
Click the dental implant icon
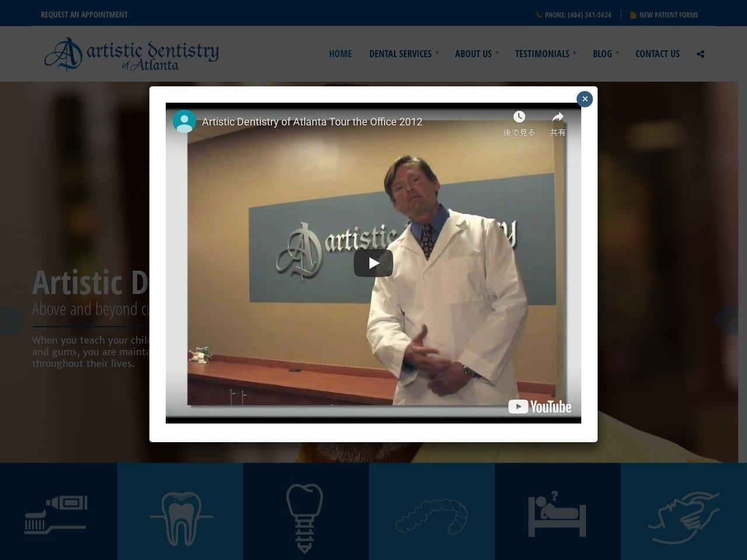(x=305, y=518)
